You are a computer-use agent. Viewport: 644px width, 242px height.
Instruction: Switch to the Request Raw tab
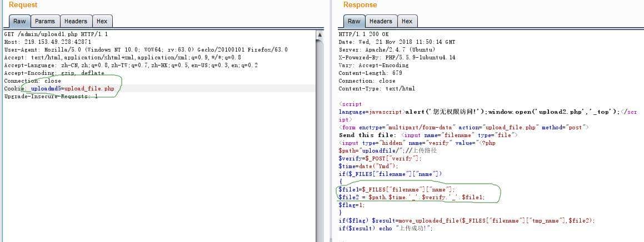tap(19, 21)
